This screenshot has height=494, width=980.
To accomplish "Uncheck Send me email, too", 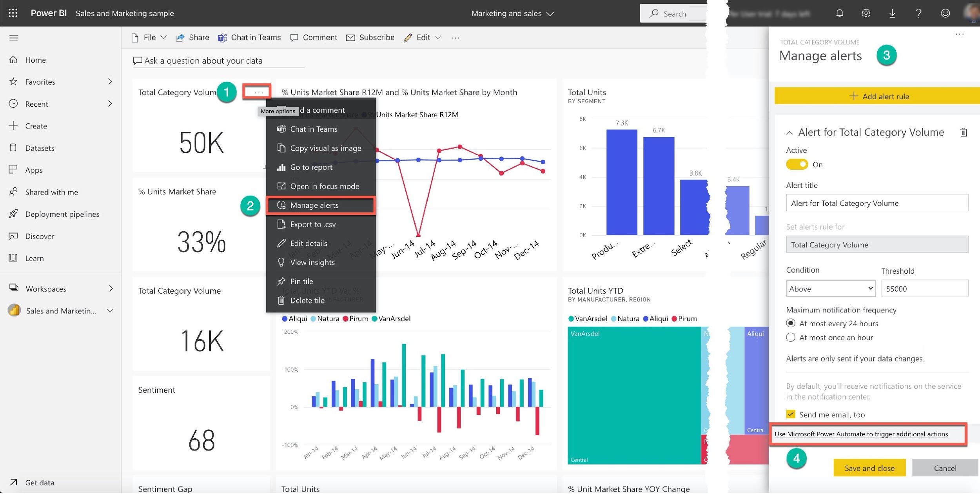I will point(791,415).
